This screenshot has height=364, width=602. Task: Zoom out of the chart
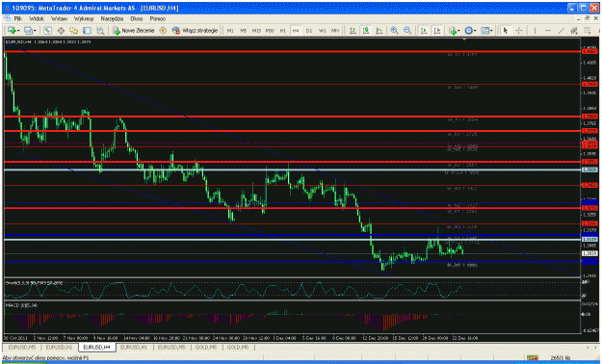[407, 31]
